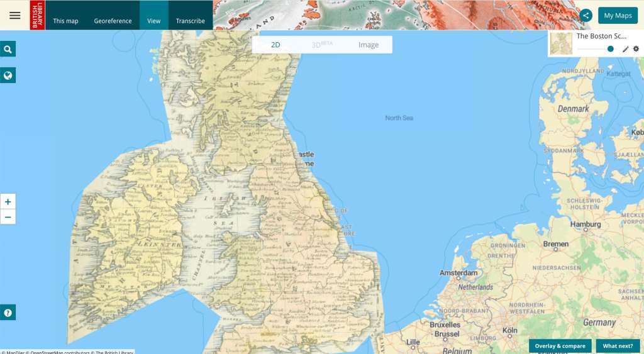Open My Maps
Screen dimensions: 644x354
pos(617,16)
